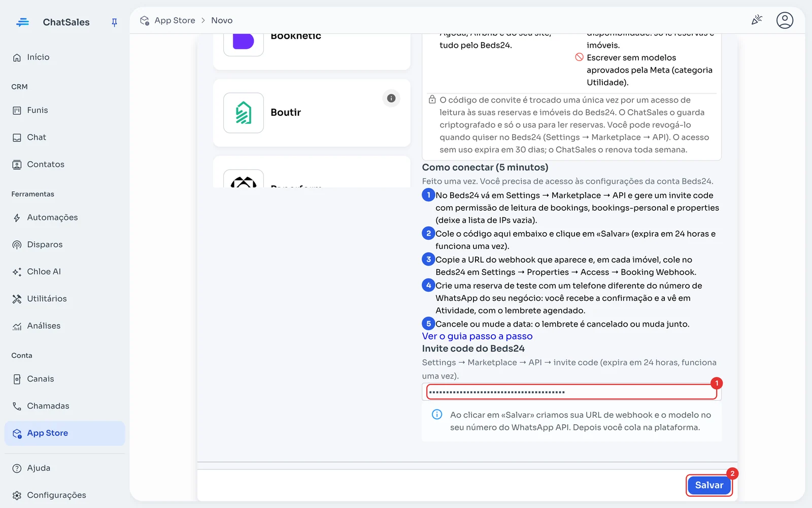The height and width of the screenshot is (508, 812).
Task: Open Chamadas in the sidebar
Action: pos(64,406)
